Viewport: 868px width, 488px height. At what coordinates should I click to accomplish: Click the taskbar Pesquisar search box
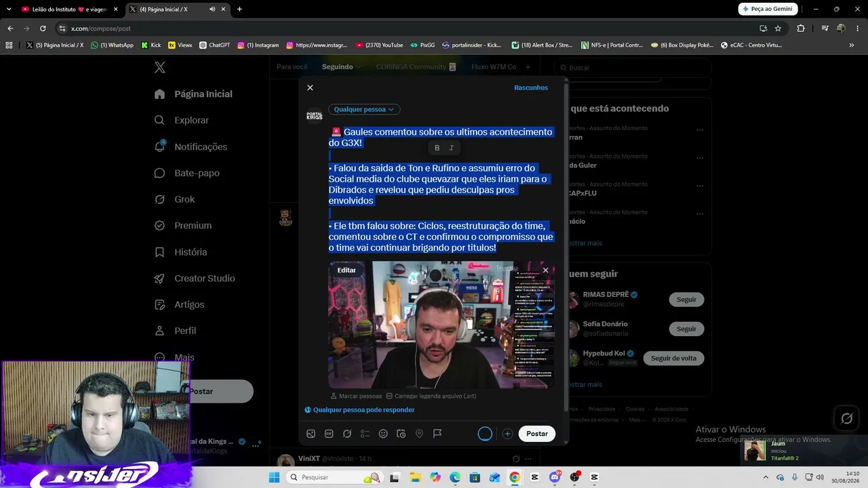click(334, 477)
